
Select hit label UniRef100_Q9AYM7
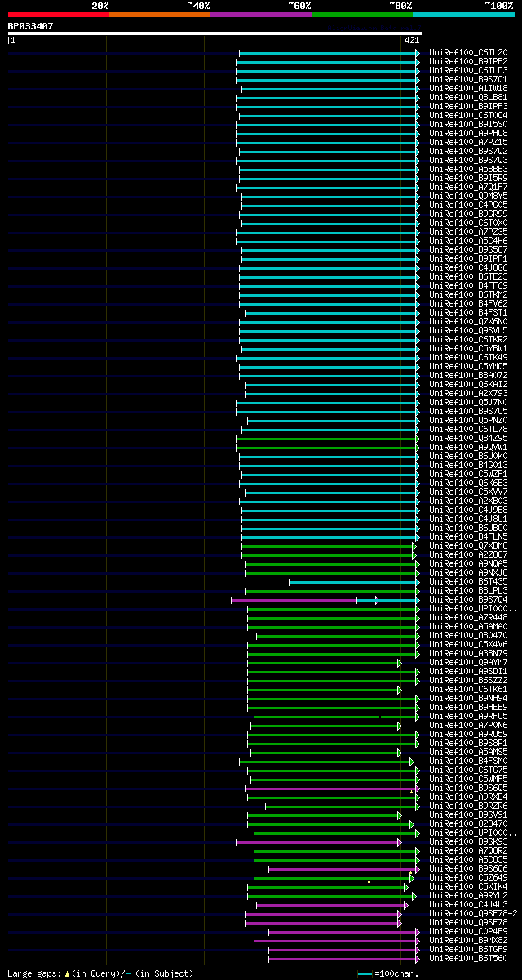[x=468, y=662]
